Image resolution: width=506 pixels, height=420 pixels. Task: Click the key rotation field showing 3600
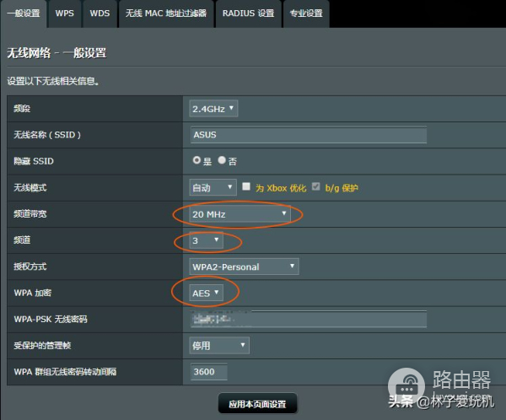(x=209, y=372)
